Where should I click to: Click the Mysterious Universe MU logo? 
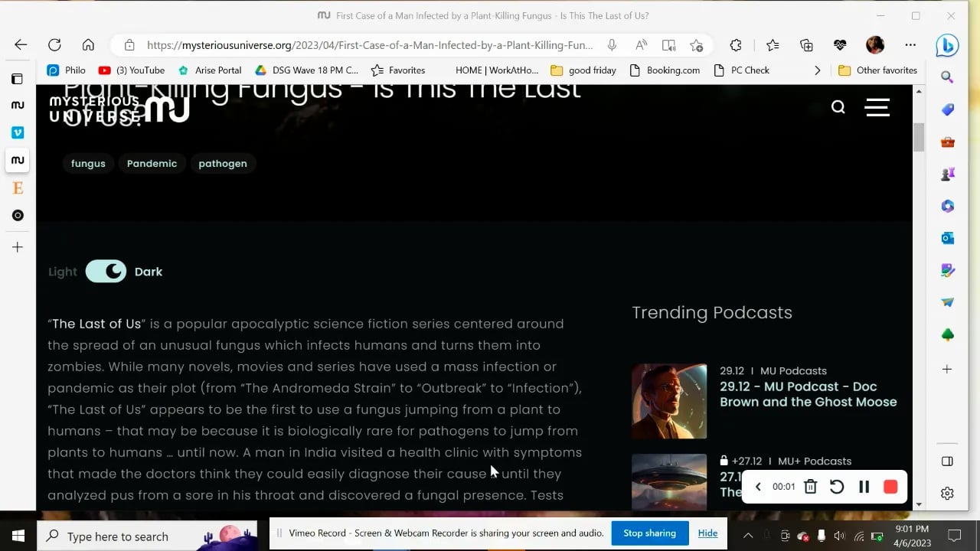click(119, 109)
